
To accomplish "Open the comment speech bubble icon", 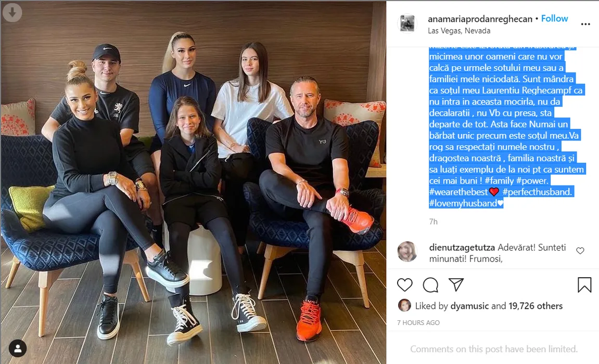I will (430, 285).
